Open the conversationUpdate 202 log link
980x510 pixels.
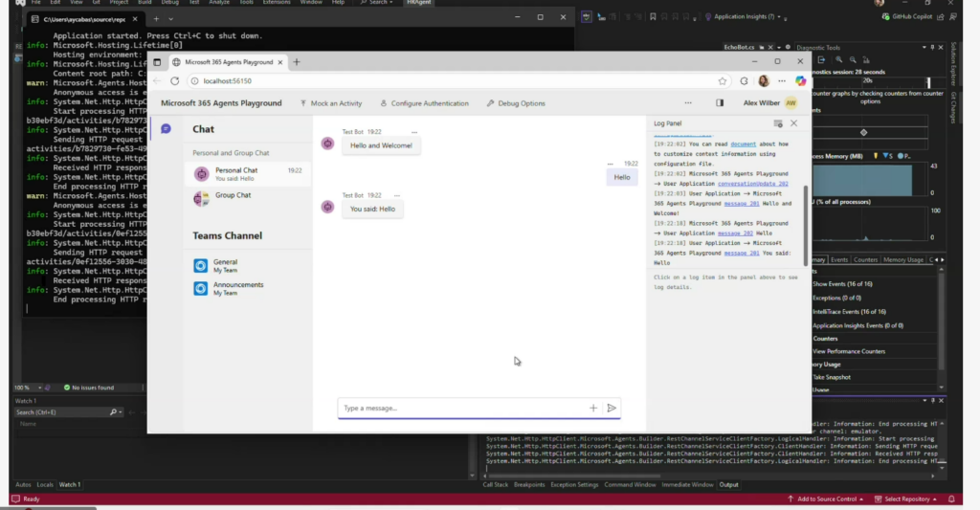coord(752,184)
